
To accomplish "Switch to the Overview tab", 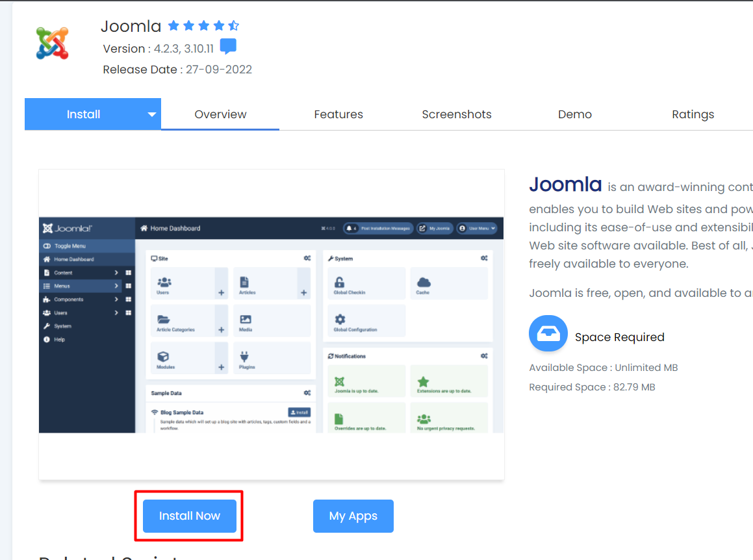I will coord(220,114).
